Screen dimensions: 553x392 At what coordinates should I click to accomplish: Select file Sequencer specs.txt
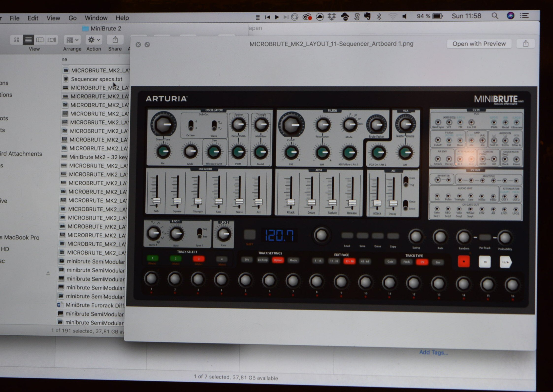pyautogui.click(x=97, y=79)
